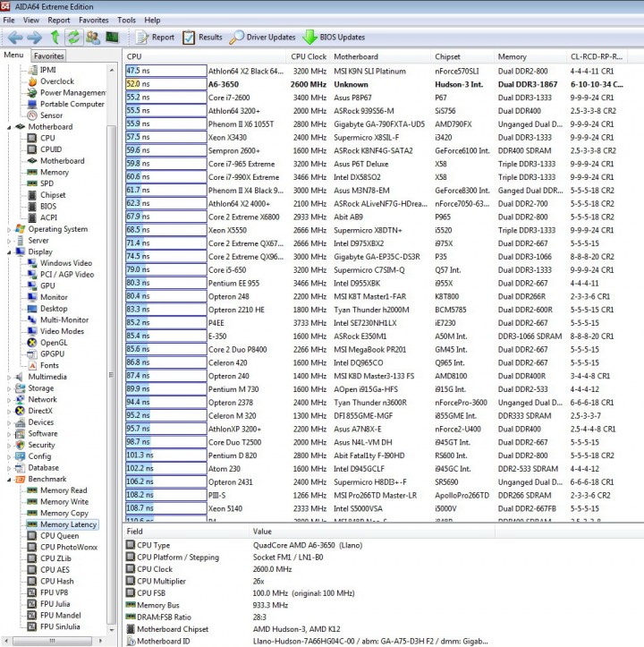Viewport: 644px width, 647px height.
Task: Click the 108.7 ns latency bar
Action: (165, 508)
